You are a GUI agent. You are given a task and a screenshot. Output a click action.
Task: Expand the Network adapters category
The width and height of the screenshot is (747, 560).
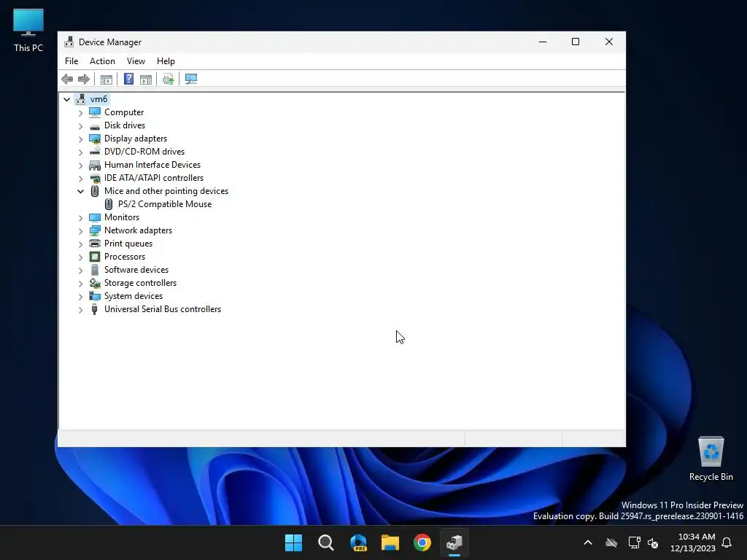[x=80, y=231]
